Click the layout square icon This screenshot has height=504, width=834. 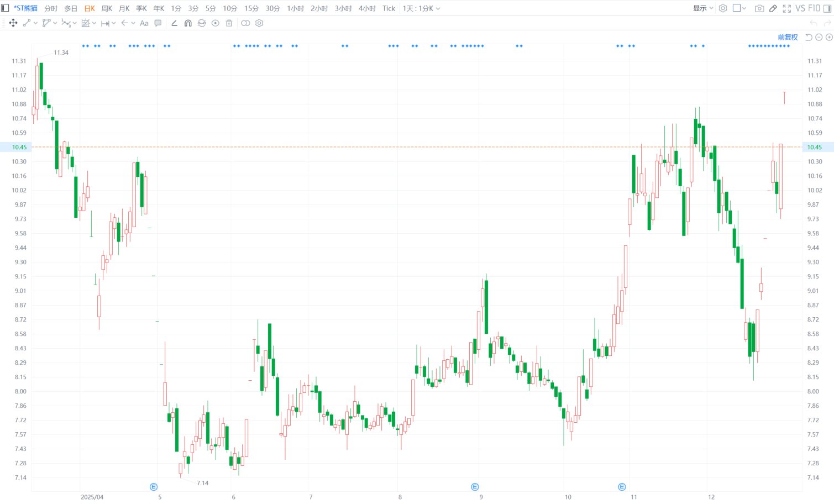(737, 8)
